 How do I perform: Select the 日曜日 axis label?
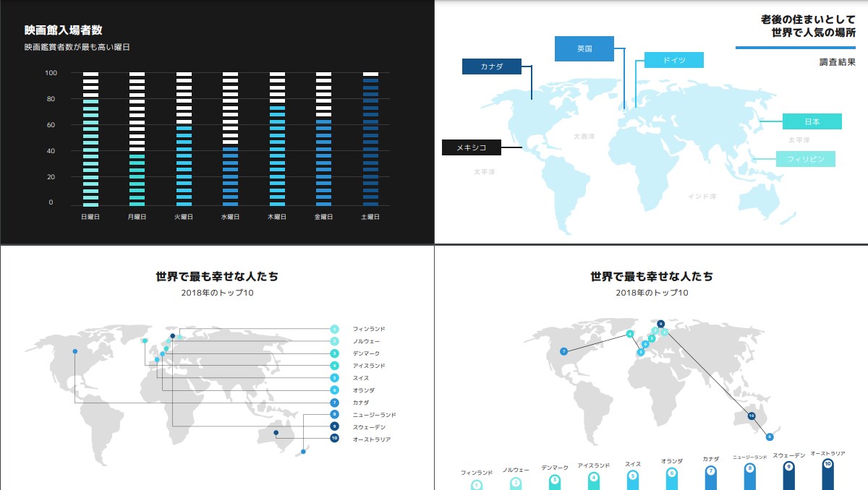click(90, 217)
